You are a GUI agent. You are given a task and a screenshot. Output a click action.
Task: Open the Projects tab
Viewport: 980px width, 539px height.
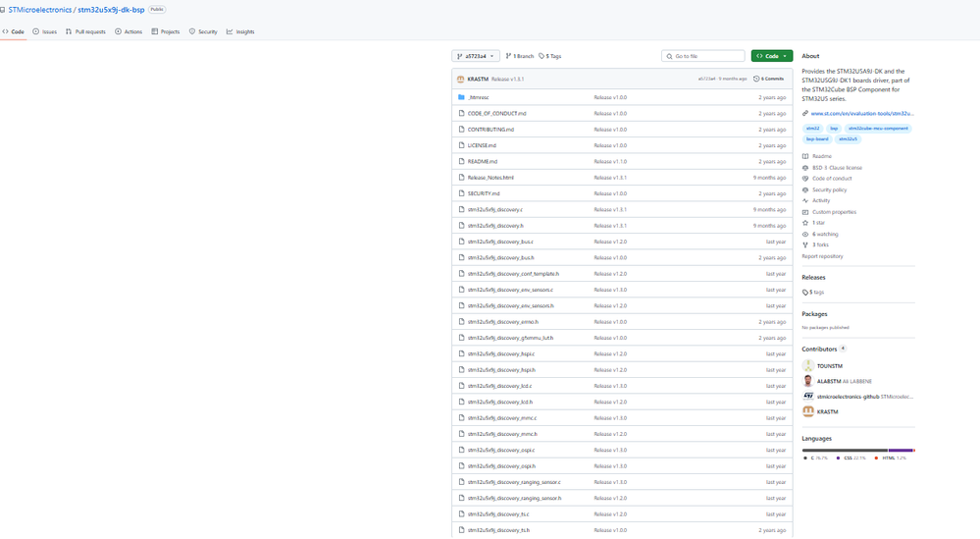pos(165,31)
